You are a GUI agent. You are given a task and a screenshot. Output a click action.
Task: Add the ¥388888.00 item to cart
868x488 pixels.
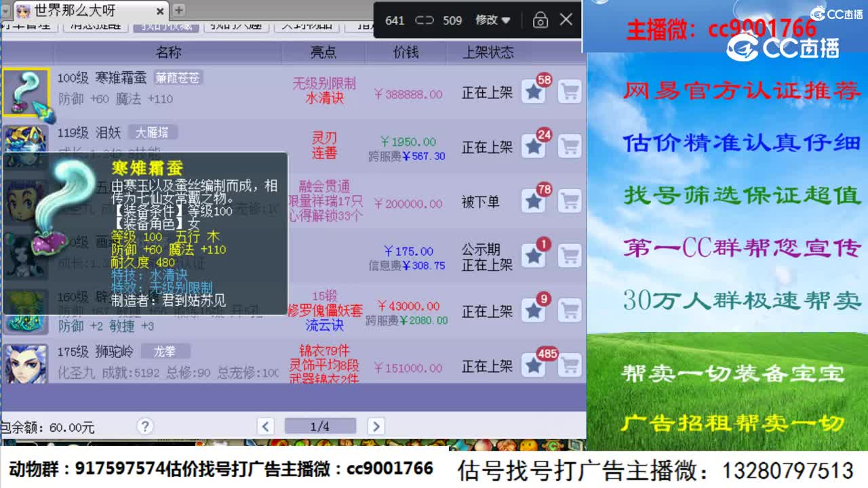click(570, 91)
